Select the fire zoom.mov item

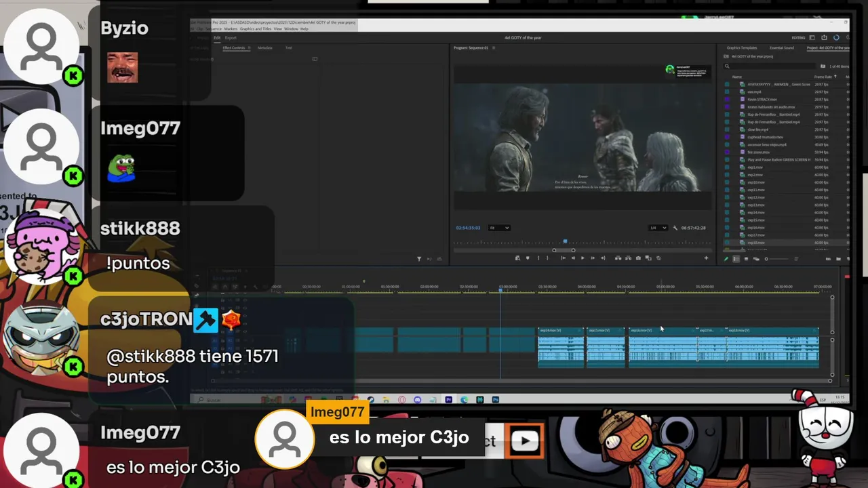point(759,152)
